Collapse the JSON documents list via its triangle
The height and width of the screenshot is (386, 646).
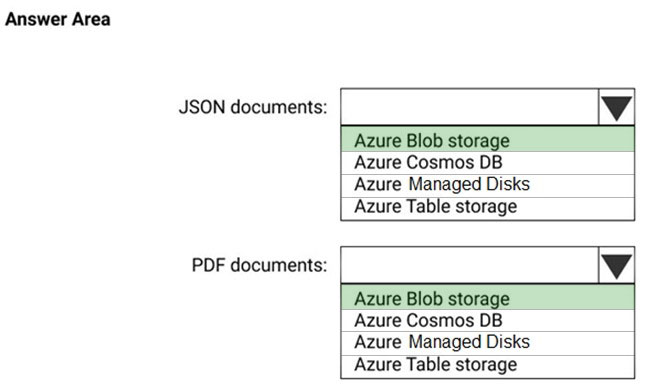tap(616, 107)
